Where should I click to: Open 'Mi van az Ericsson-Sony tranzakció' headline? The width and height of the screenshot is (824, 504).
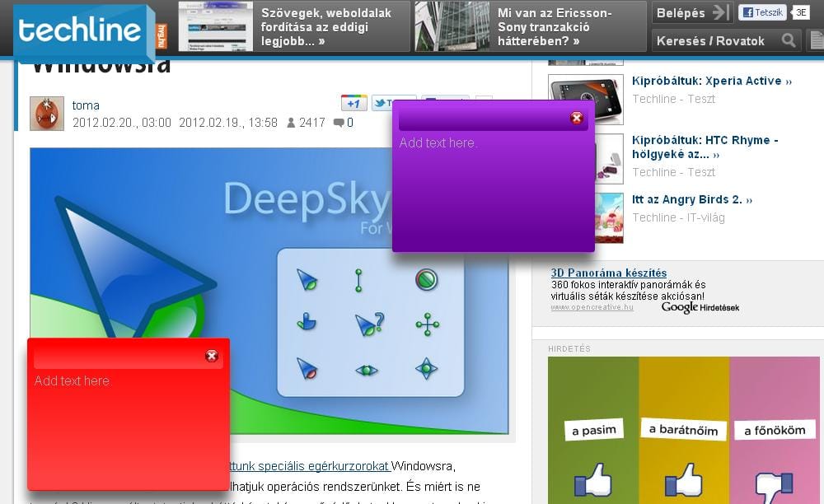[555, 27]
